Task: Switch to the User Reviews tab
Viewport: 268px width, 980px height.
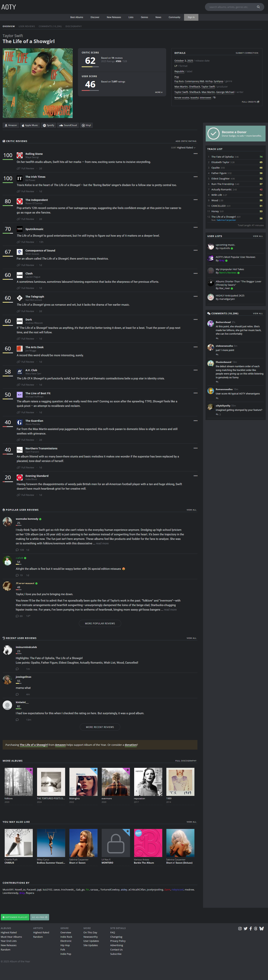Action: pyautogui.click(x=27, y=26)
